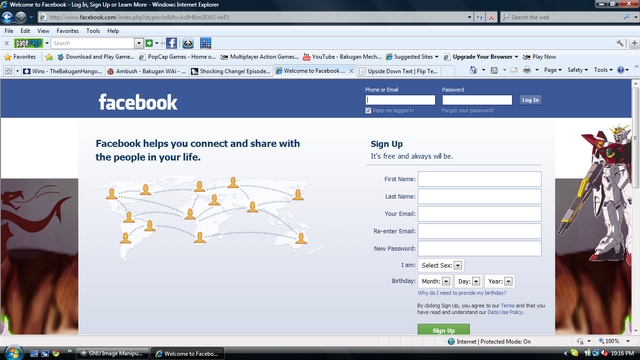The image size is (640, 360).
Task: Click the Refresh page icon
Action: pos(480,17)
